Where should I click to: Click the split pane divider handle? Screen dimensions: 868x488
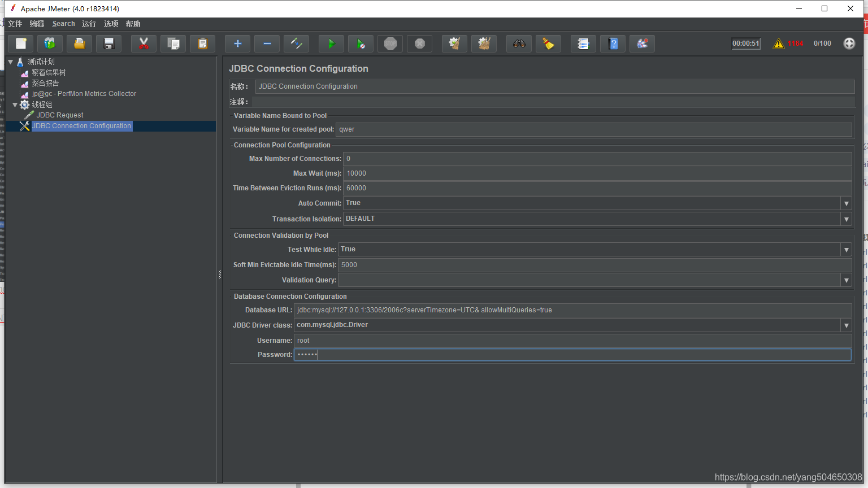pyautogui.click(x=220, y=274)
